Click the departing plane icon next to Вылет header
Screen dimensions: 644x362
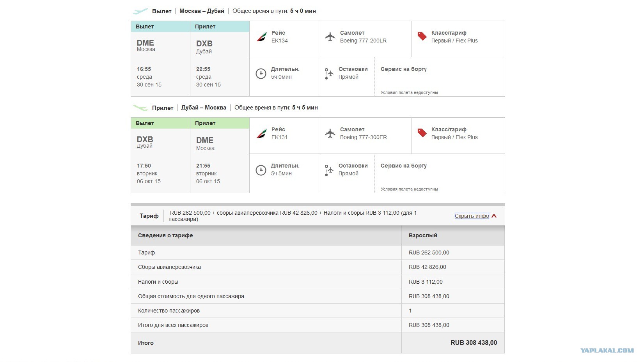pos(140,11)
